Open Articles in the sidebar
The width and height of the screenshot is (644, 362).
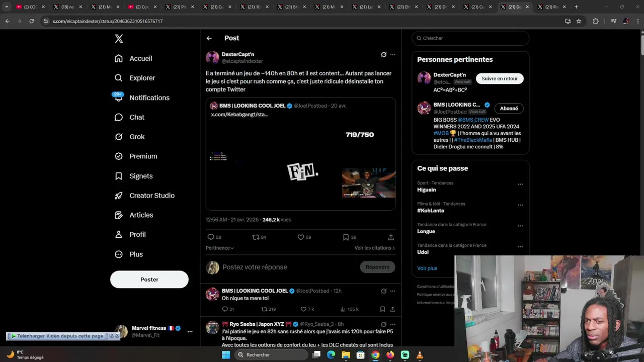coord(134,215)
